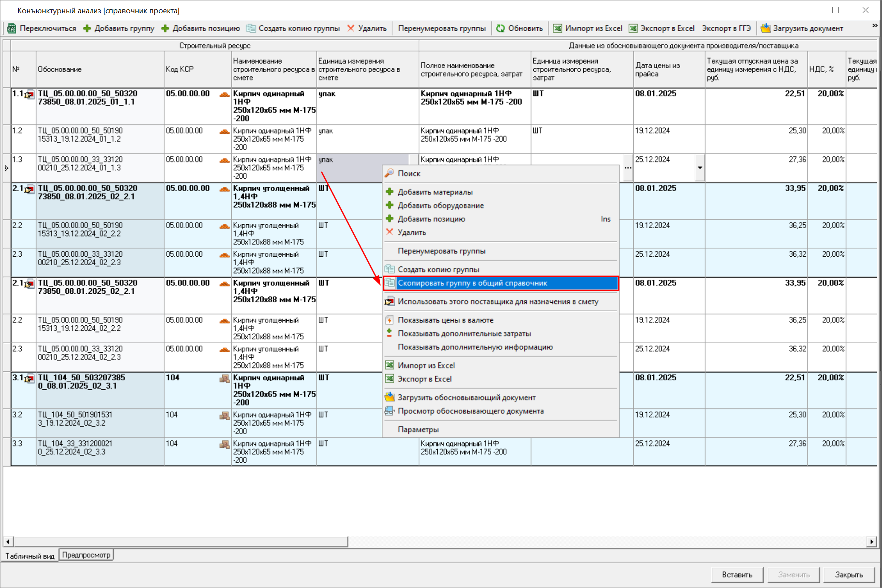Click row indicator arrow for row 1.3
The height and width of the screenshot is (588, 882).
coord(6,168)
